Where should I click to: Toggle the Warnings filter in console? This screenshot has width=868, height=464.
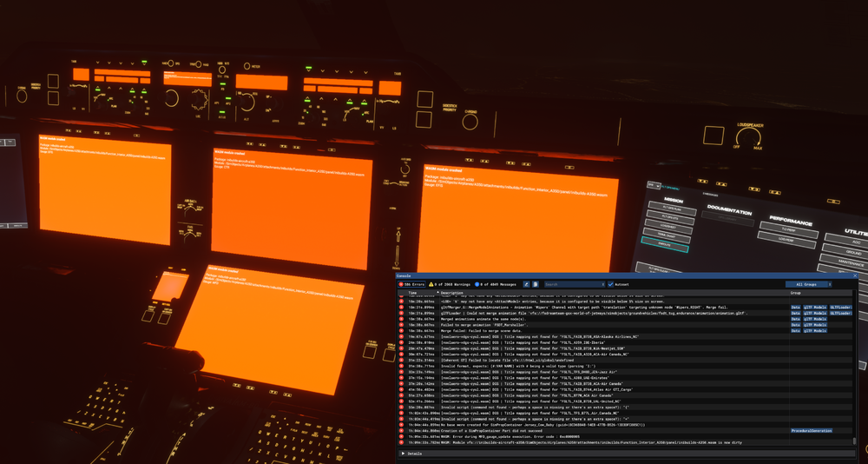pos(450,284)
